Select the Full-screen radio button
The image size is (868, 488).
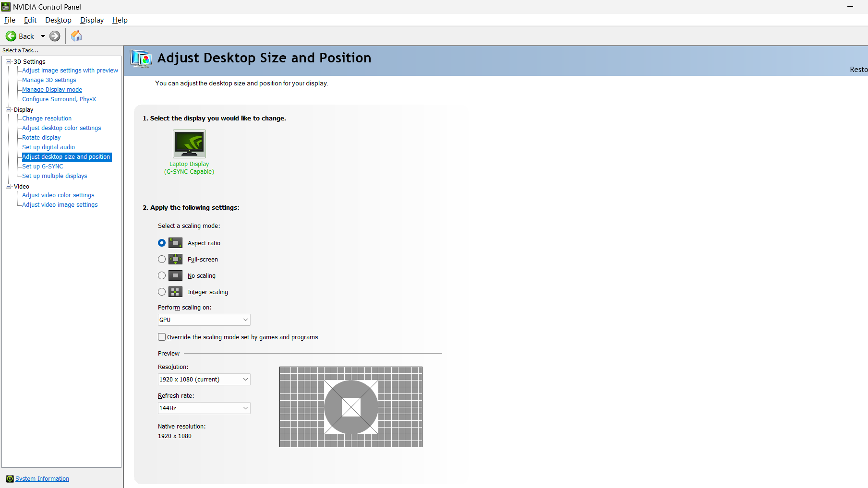pyautogui.click(x=162, y=259)
